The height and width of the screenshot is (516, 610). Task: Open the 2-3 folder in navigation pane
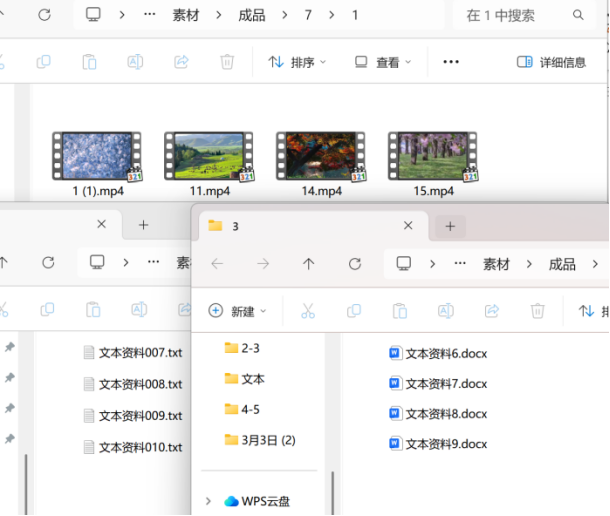click(x=242, y=348)
